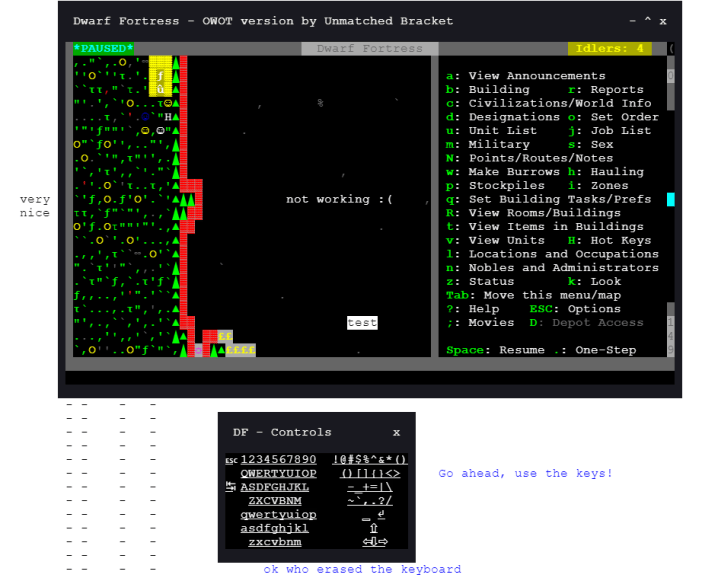Select the white dwarf face on the map
The width and height of the screenshot is (702, 581).
tap(160, 131)
